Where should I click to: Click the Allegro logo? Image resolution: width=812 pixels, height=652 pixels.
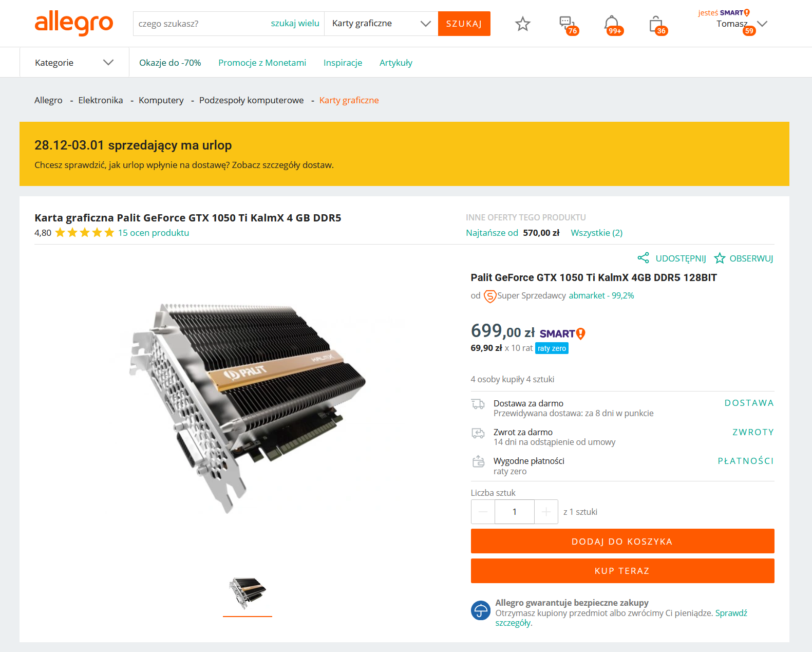(74, 23)
